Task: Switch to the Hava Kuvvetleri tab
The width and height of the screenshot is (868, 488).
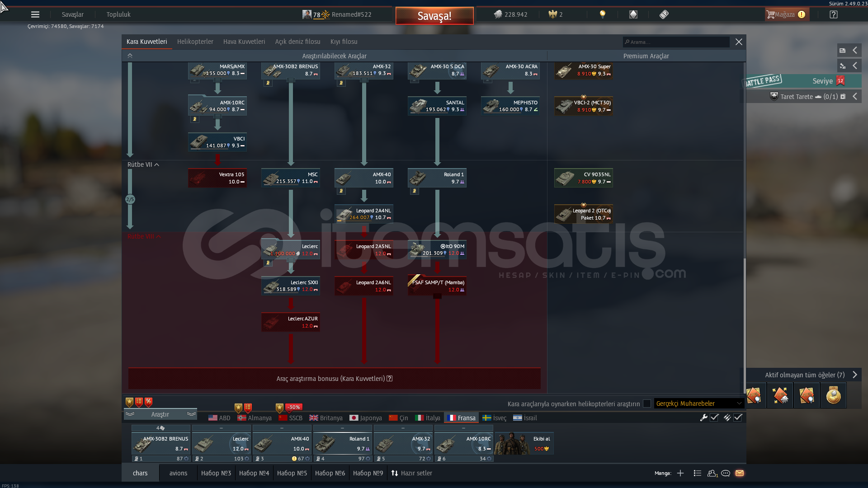Action: tap(244, 42)
